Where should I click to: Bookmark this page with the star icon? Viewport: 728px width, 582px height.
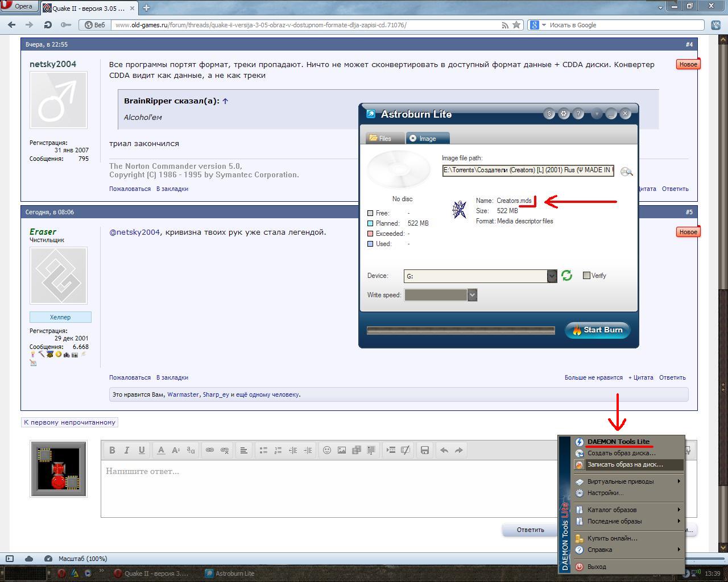516,25
